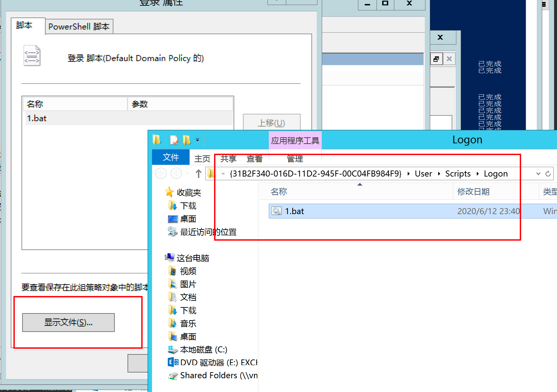Image resolution: width=557 pixels, height=392 pixels.
Task: Open the address bar history dropdown
Action: click(538, 174)
